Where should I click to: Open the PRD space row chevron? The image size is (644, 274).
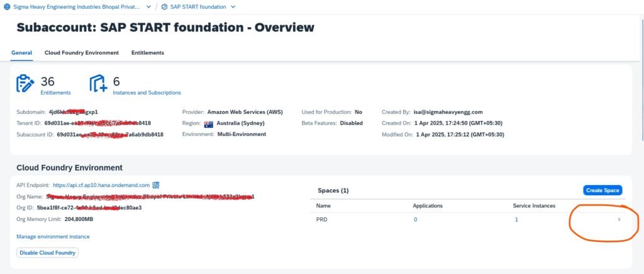point(619,219)
